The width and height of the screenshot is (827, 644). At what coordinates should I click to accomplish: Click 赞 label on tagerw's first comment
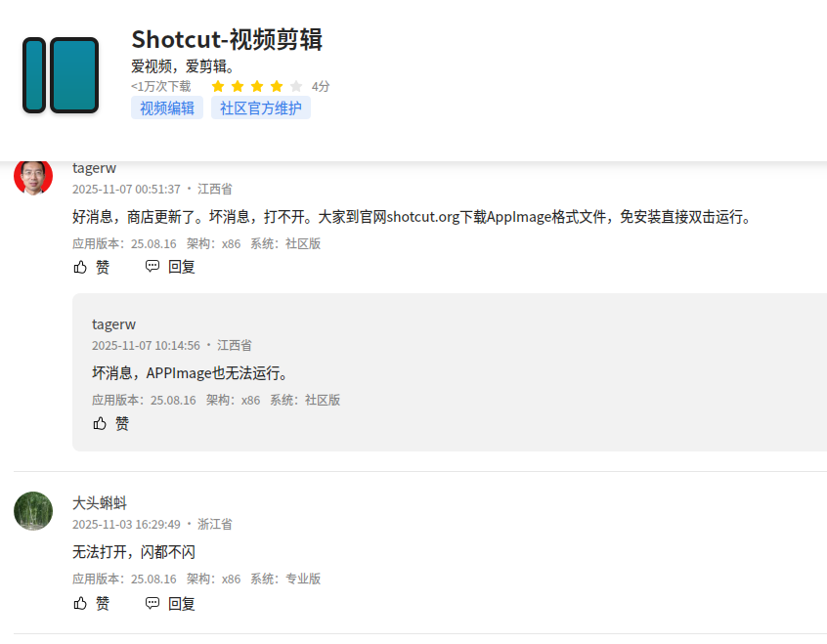(x=103, y=267)
